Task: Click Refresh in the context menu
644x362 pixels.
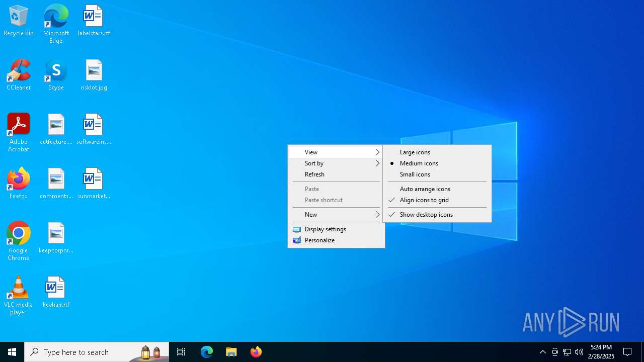Action: coord(336,174)
